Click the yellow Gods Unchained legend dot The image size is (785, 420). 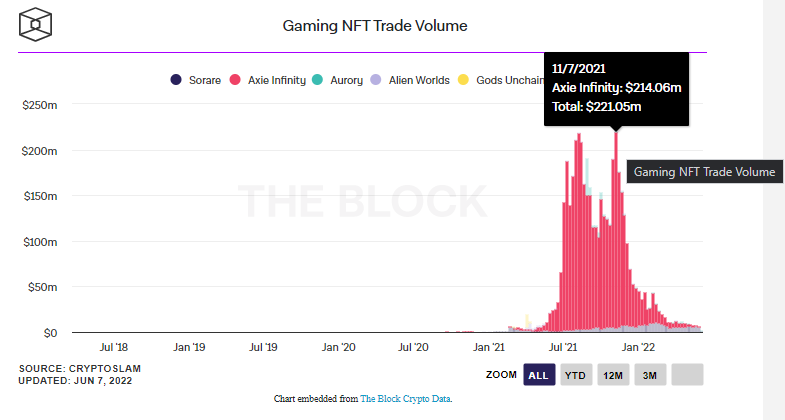click(x=461, y=80)
